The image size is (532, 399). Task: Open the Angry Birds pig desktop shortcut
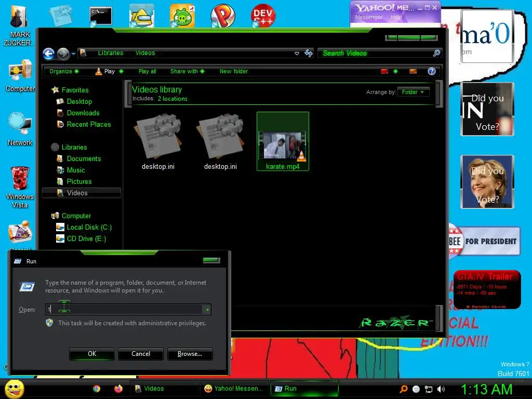(182, 16)
